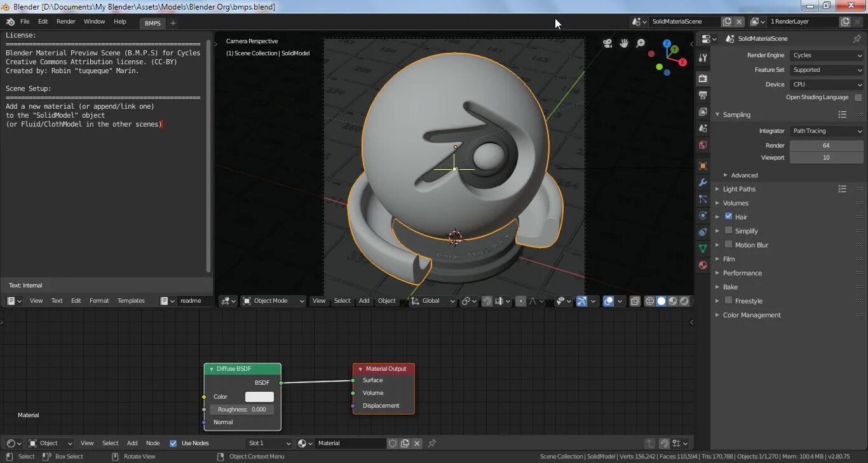Open the Device dropdown
Image resolution: width=868 pixels, height=463 pixels.
[x=827, y=84]
